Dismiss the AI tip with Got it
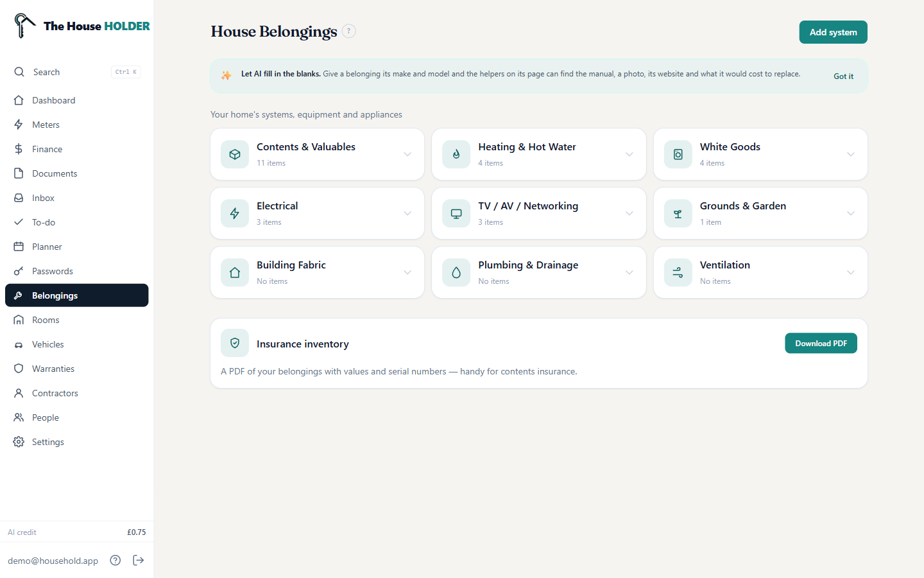The width and height of the screenshot is (924, 578). click(843, 76)
